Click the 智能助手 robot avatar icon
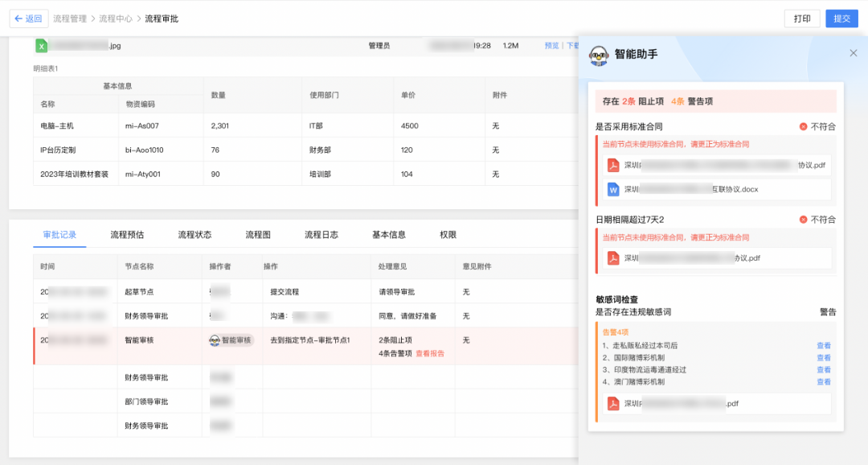This screenshot has height=465, width=868. coord(599,56)
